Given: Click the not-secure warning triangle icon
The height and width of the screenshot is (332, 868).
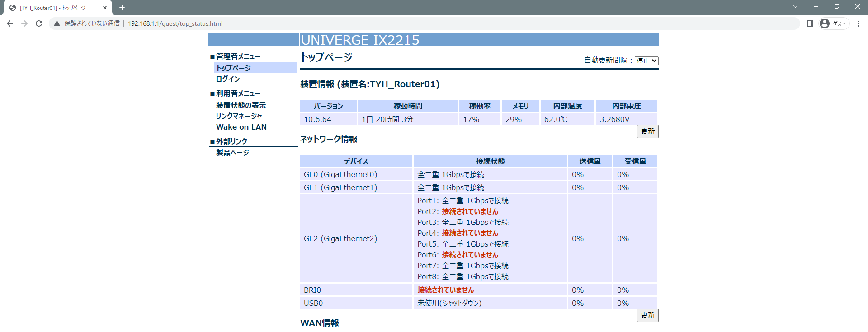Looking at the screenshot, I should coord(57,23).
